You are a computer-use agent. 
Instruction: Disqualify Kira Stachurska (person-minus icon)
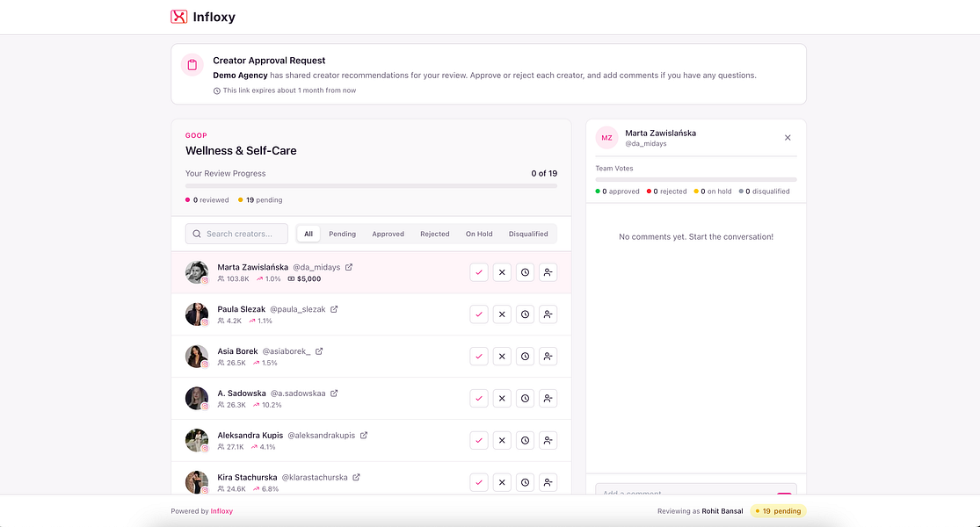tap(548, 482)
